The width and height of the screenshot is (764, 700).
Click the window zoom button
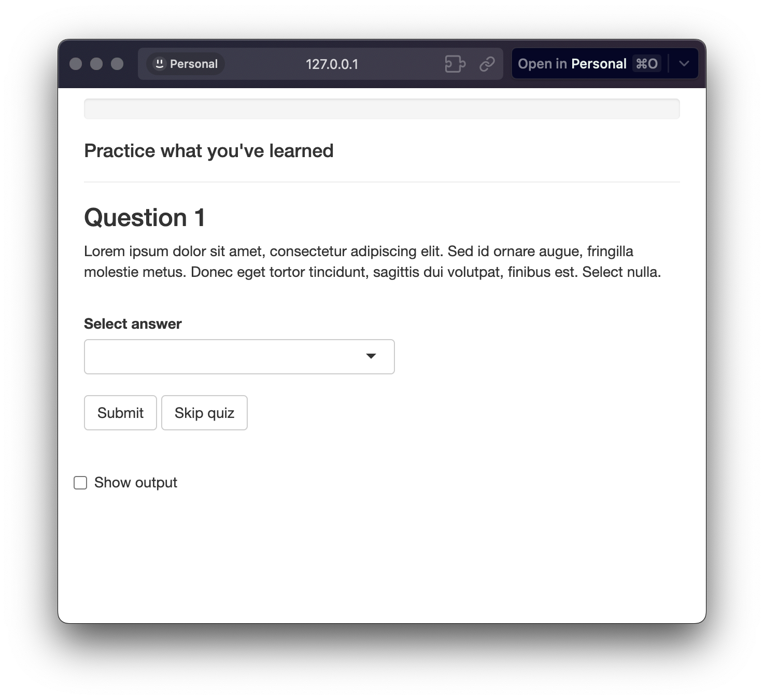(117, 64)
